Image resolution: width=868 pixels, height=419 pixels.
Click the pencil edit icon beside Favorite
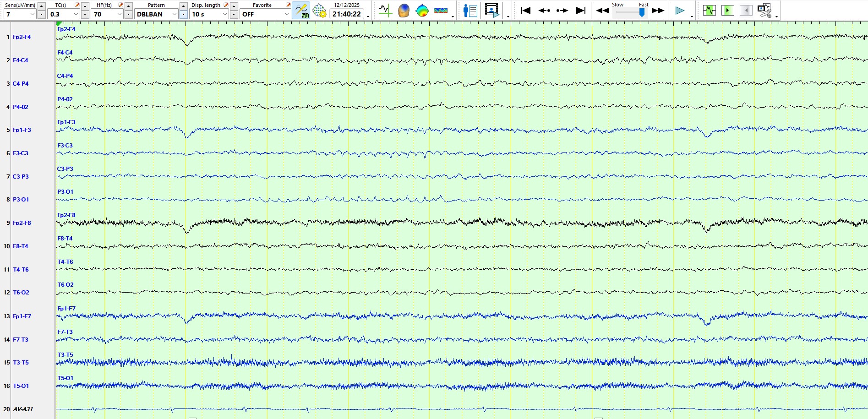click(x=288, y=5)
